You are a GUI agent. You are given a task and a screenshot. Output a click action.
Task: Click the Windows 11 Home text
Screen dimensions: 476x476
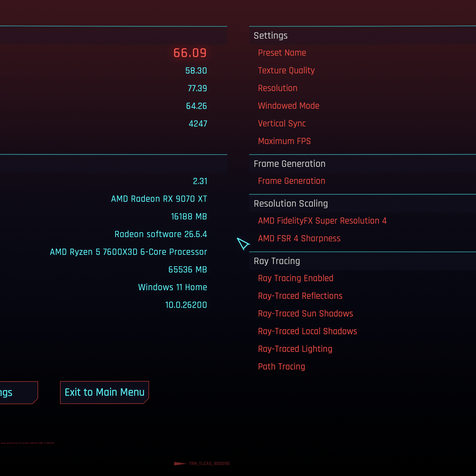173,287
